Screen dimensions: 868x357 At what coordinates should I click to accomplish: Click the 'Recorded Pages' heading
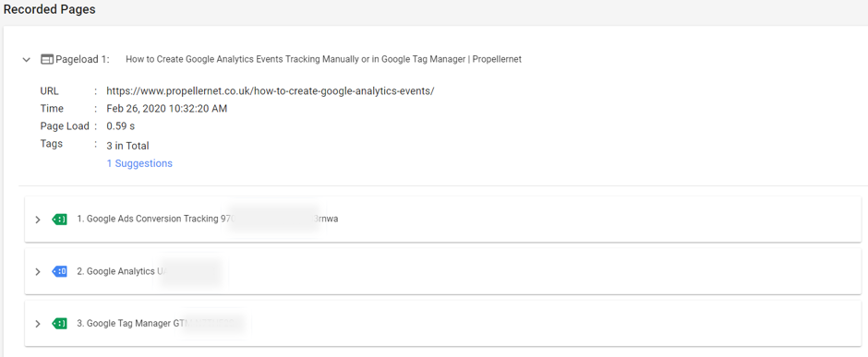pyautogui.click(x=49, y=10)
